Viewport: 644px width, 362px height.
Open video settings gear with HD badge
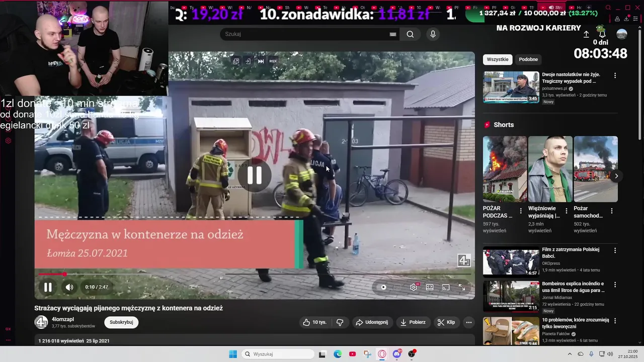414,287
